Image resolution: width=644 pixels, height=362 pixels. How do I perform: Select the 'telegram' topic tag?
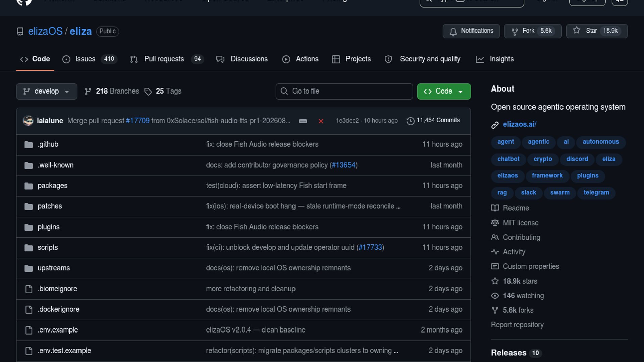[596, 193]
